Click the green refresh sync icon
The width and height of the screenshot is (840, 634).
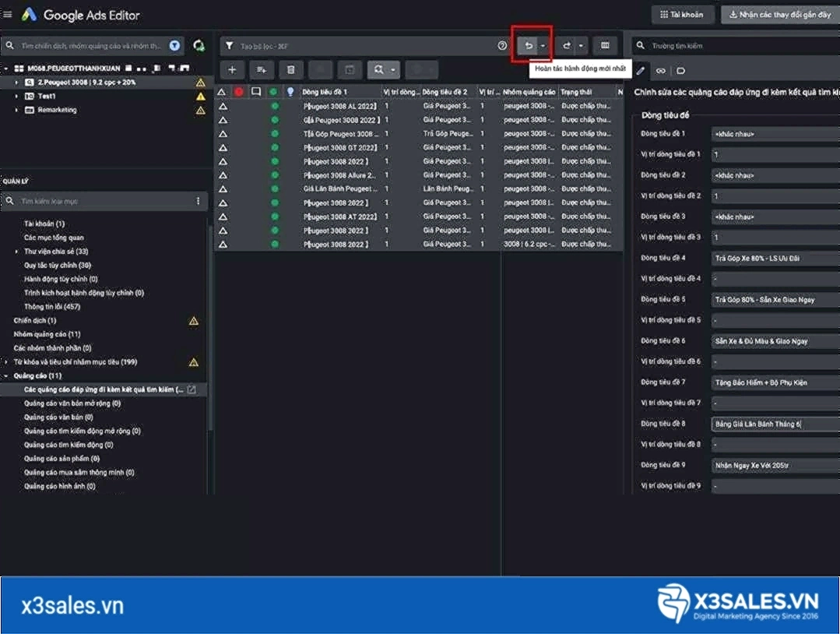[199, 45]
